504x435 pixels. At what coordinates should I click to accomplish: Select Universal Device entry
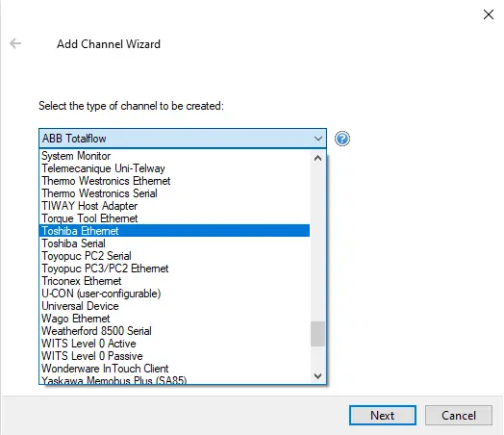point(174,306)
